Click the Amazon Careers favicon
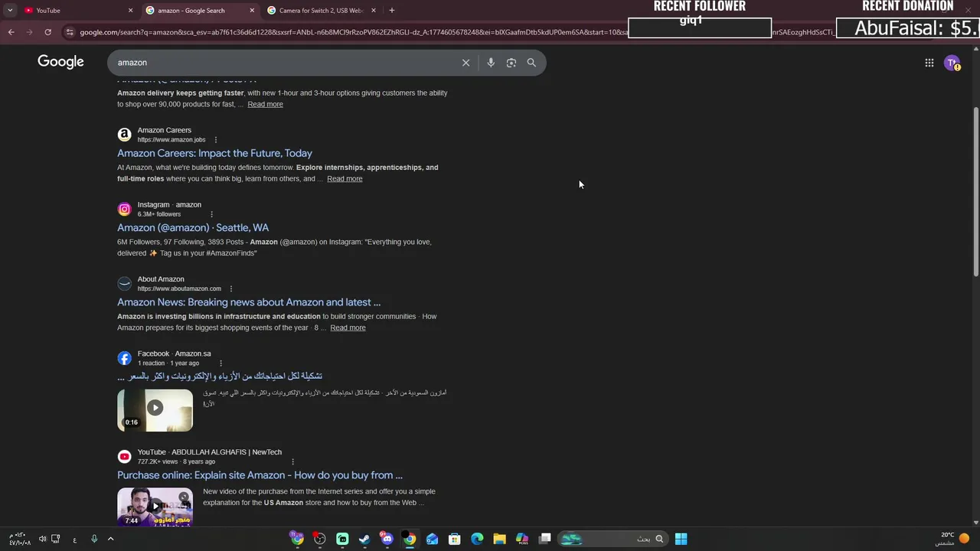 124,135
